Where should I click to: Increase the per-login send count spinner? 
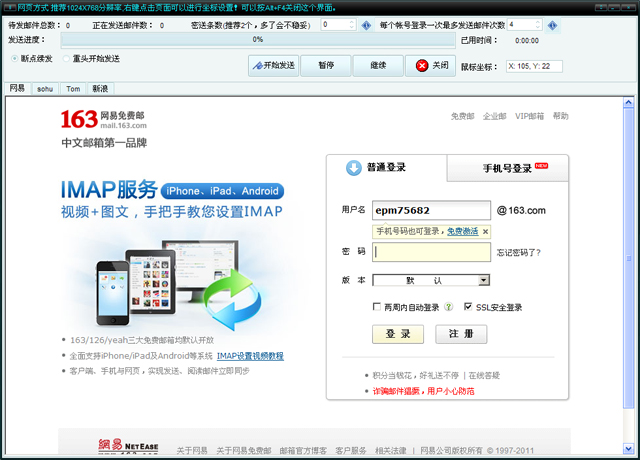click(x=538, y=22)
